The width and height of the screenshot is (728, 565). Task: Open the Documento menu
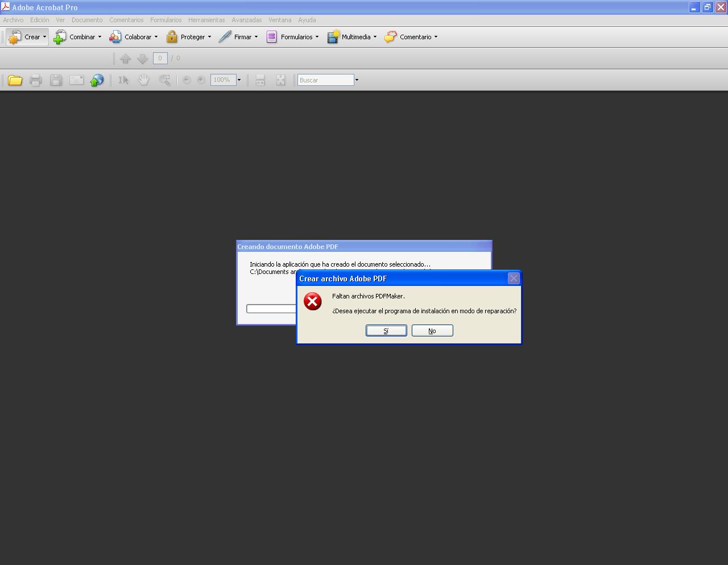[x=87, y=20]
